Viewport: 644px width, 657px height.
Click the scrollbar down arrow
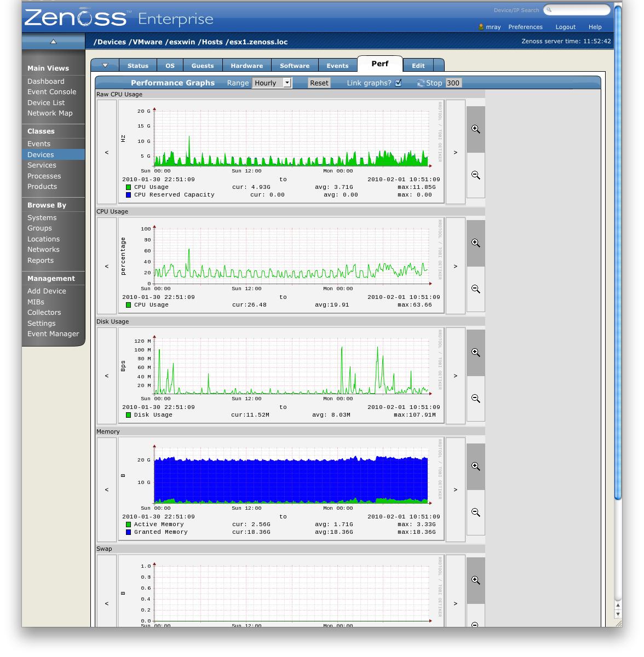coord(618,614)
